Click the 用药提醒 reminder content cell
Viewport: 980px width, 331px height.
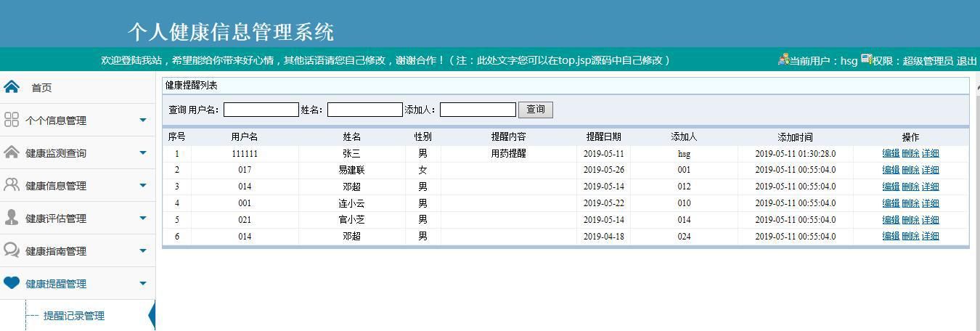click(509, 153)
